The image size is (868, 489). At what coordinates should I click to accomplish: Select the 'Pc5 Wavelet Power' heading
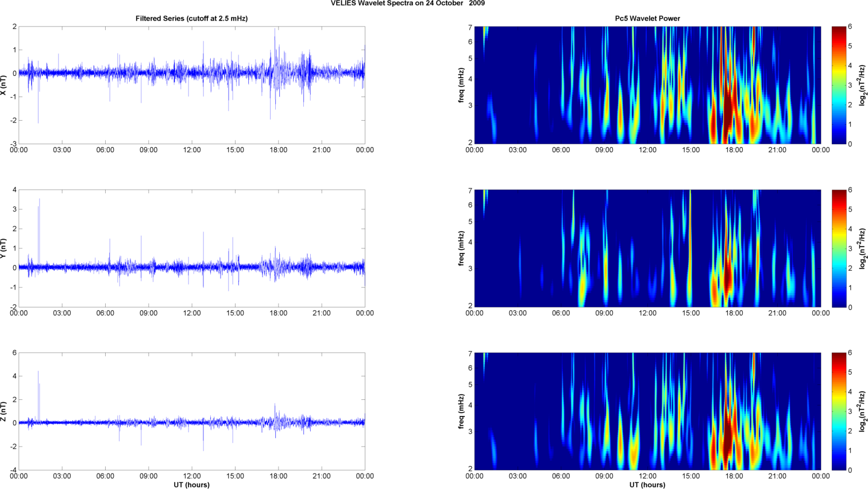click(647, 18)
